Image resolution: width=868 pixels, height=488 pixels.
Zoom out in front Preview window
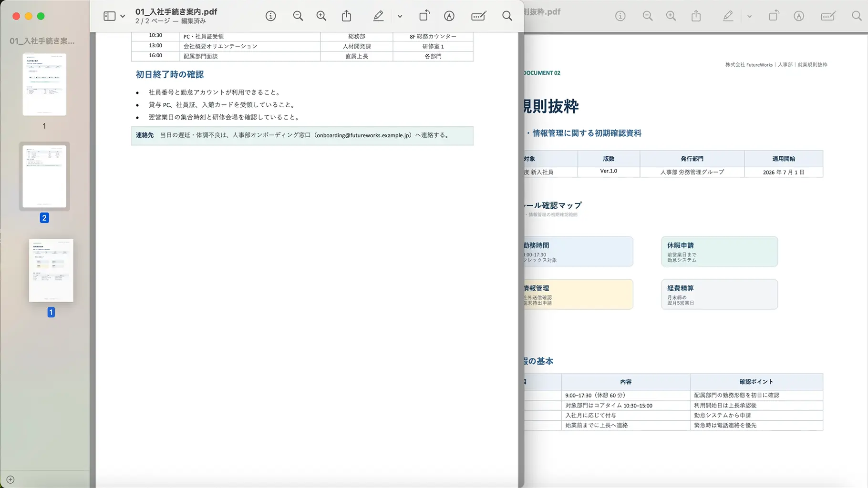coord(298,16)
